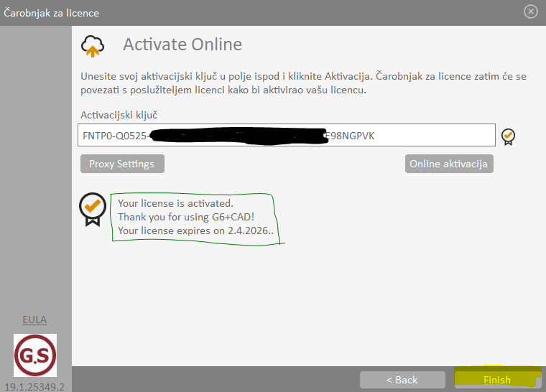Viewport: 546px width, 392px height.
Task: Click the 'Your license is activated.' message
Action: tap(175, 204)
